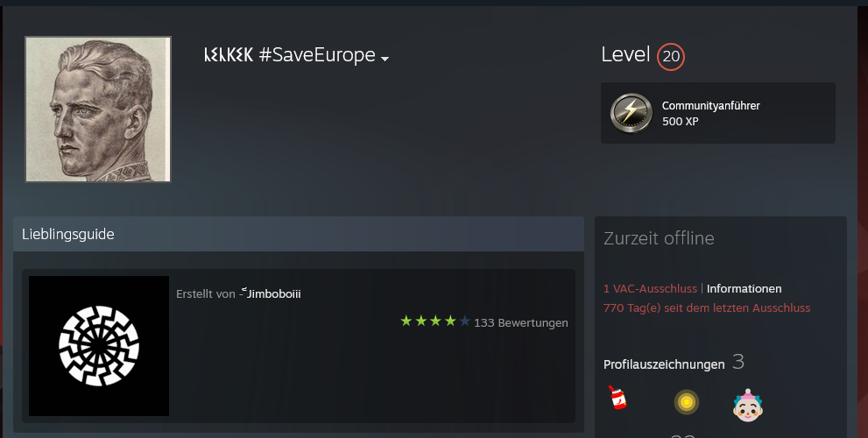
Task: Open the Profilauszeichnungen awards section
Action: (x=664, y=364)
